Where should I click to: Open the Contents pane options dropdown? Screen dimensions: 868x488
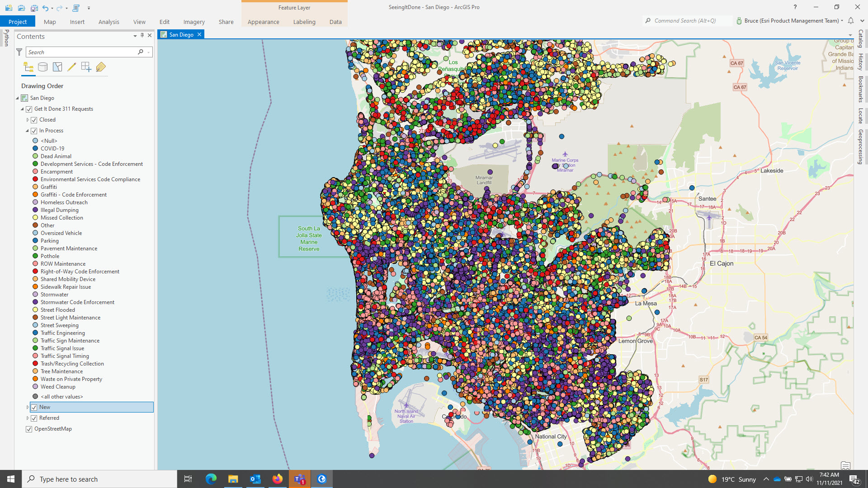tap(135, 36)
